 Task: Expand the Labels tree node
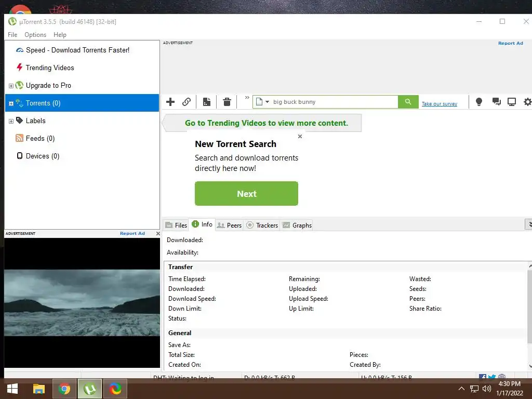[11, 121]
